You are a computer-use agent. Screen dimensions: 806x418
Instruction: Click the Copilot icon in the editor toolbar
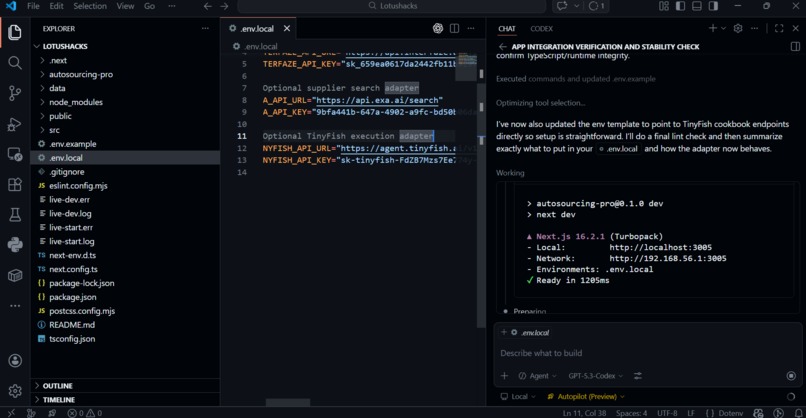(437, 29)
